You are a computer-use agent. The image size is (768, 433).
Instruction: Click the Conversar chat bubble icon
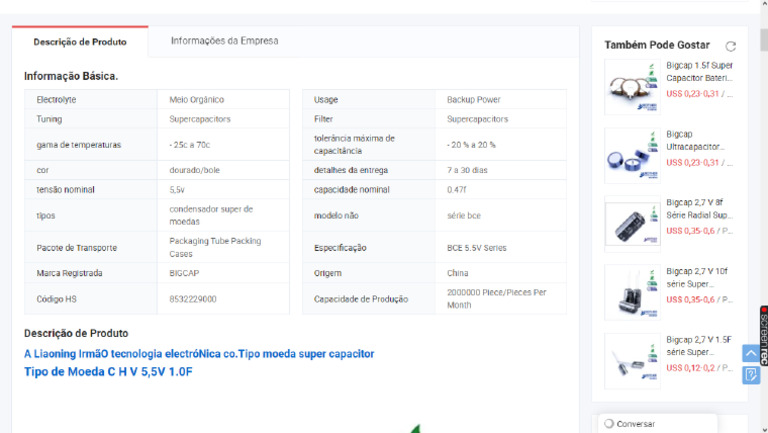609,424
